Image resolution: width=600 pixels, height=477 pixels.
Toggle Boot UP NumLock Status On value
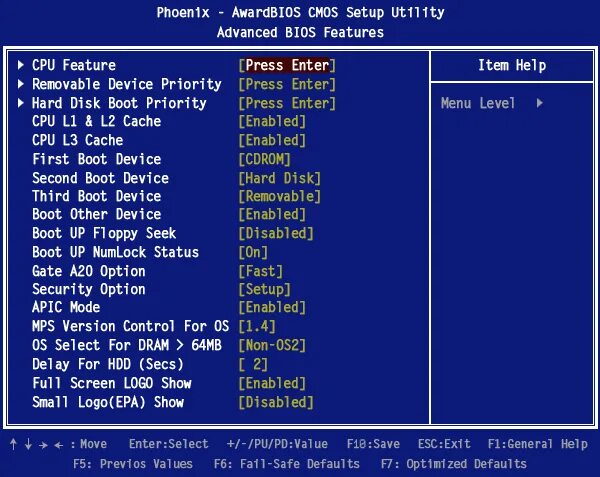[x=253, y=252]
